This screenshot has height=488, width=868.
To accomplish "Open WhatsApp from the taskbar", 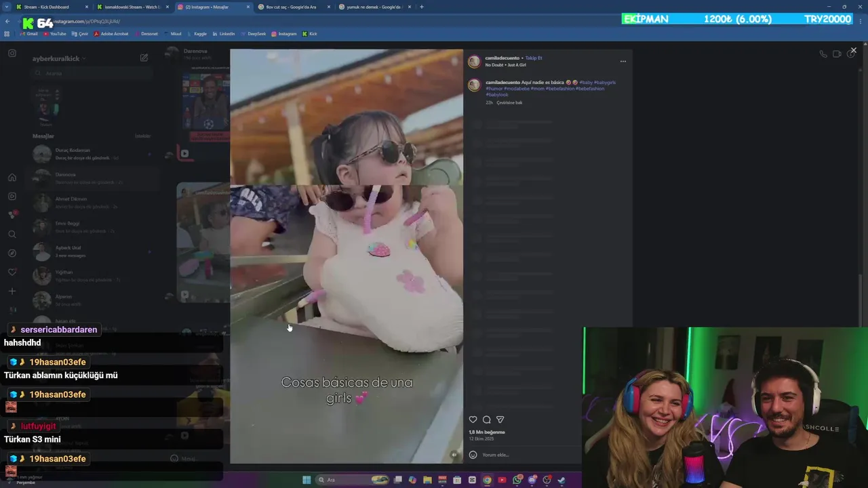I will 517,480.
